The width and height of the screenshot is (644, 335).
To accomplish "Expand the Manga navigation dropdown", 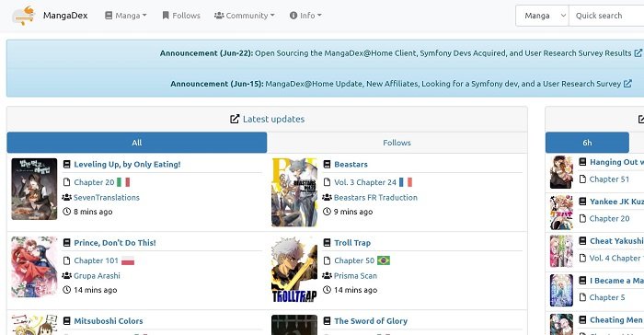I will click(x=126, y=16).
